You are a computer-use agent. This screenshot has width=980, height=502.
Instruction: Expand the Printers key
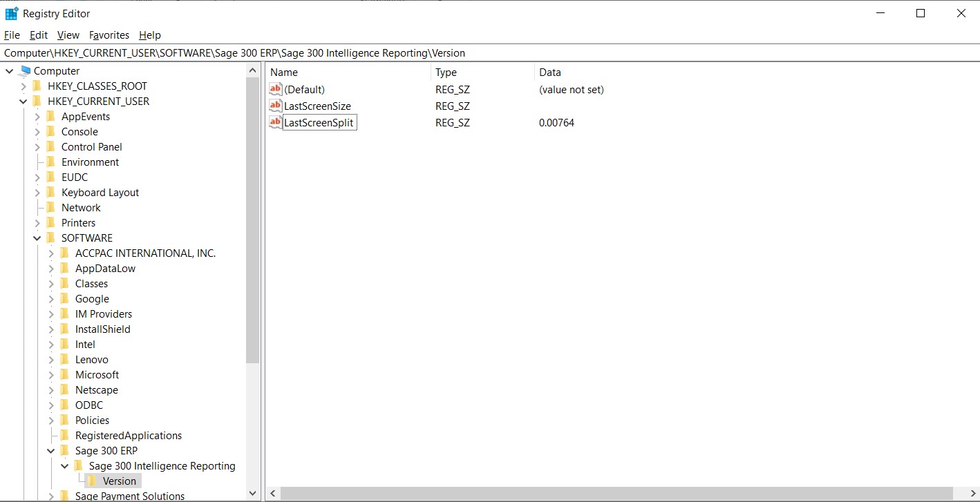coord(37,223)
